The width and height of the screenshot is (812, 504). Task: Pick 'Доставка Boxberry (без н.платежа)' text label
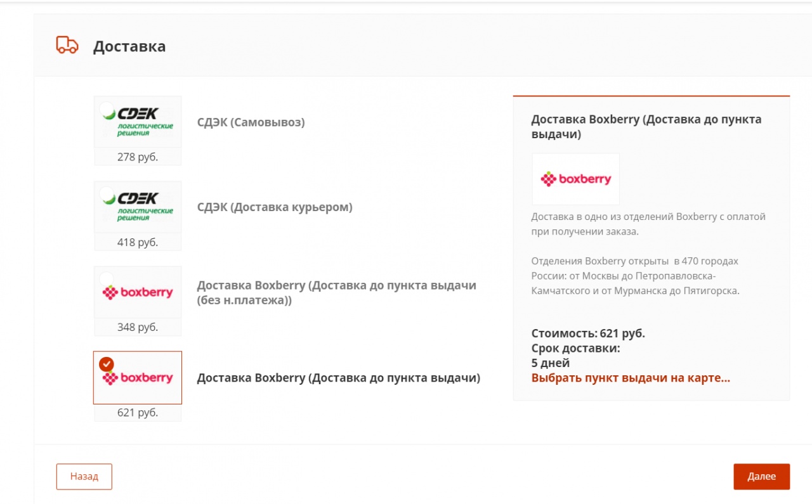click(x=336, y=293)
